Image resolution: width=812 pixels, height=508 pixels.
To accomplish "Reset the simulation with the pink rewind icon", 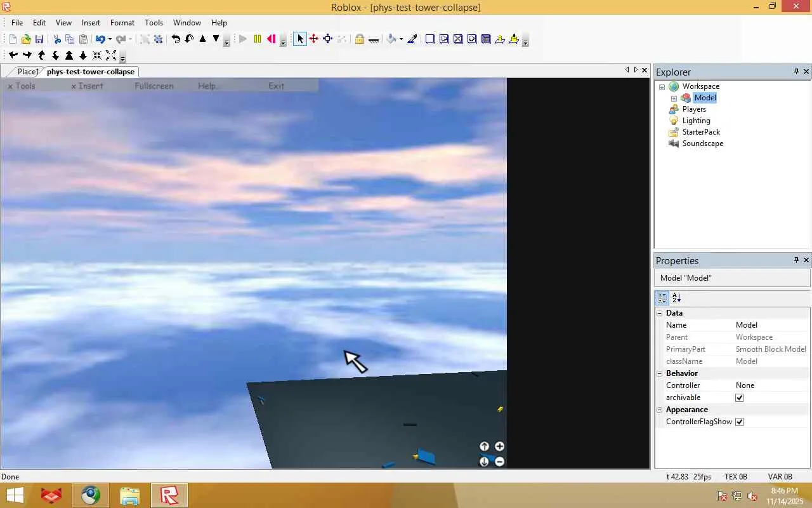I will pos(272,39).
